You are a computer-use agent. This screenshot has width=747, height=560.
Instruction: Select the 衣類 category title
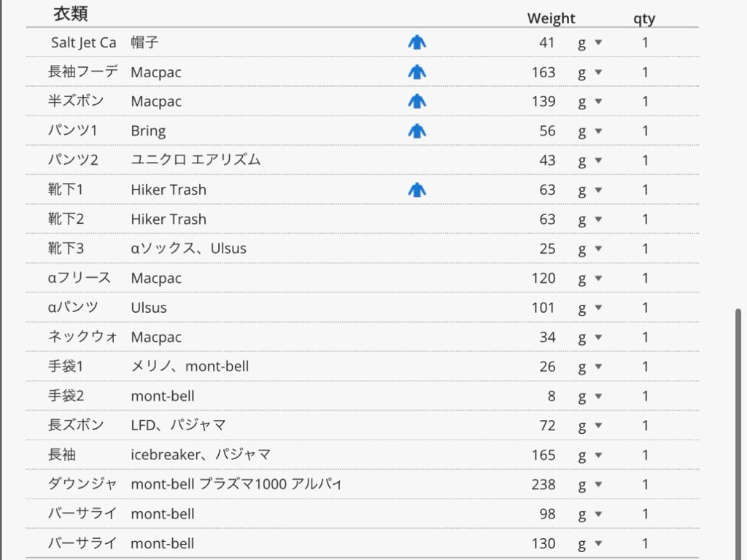71,14
